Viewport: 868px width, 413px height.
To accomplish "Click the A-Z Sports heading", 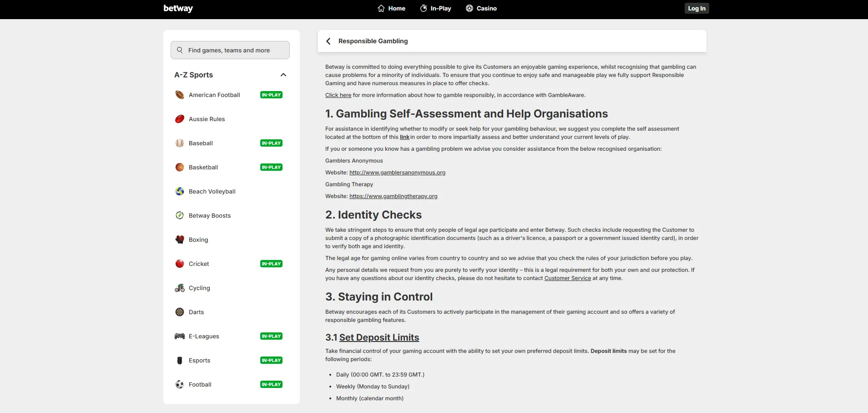I will (x=194, y=75).
